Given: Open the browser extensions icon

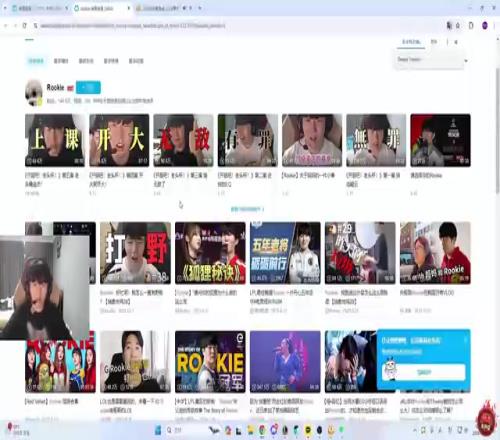Looking at the screenshot, I should [x=471, y=25].
